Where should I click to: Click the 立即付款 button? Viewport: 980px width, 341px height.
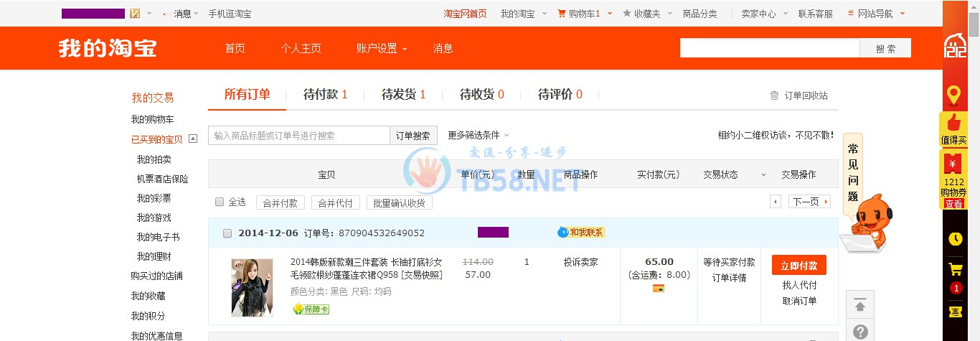click(x=799, y=265)
